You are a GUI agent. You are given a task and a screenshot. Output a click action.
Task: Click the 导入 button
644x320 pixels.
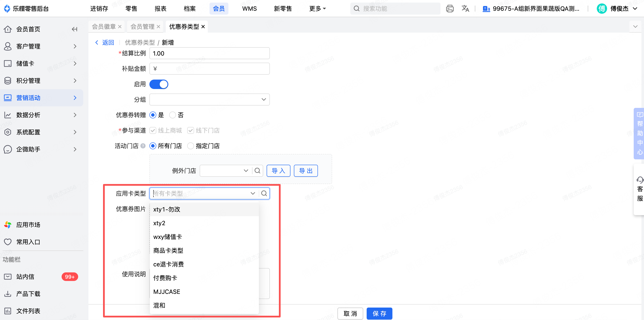[278, 171]
